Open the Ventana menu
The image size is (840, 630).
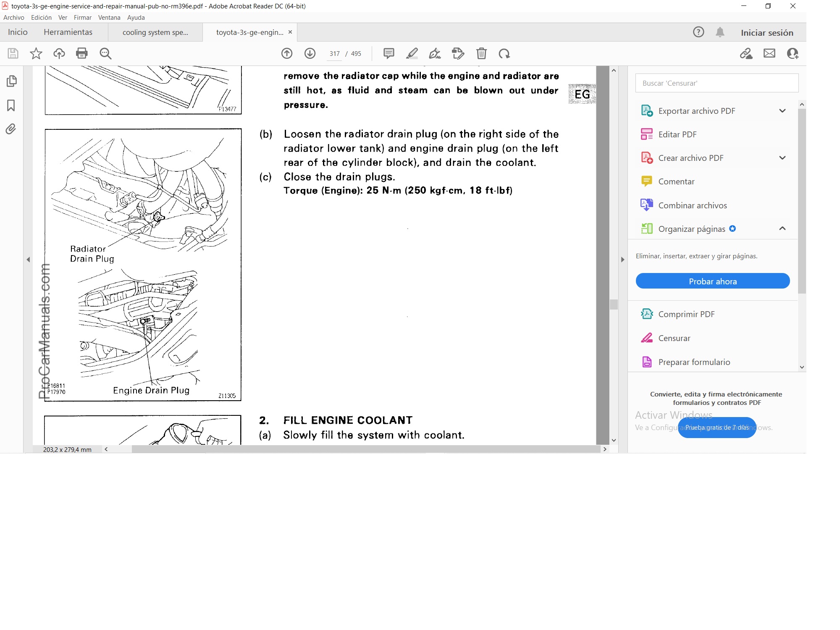[x=109, y=18]
